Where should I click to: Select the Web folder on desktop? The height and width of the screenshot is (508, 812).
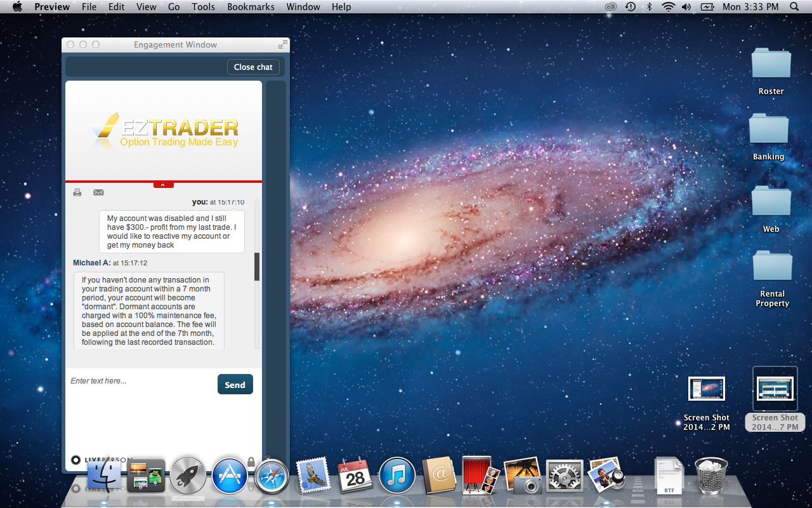(x=771, y=210)
